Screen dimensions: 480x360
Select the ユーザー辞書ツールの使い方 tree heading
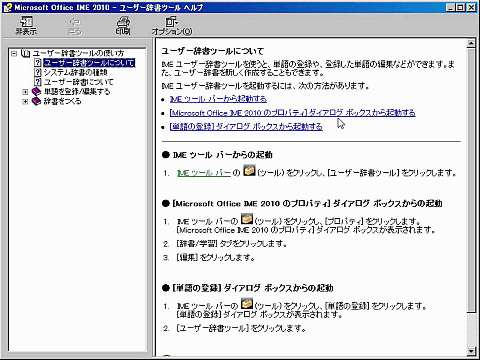coord(78,53)
